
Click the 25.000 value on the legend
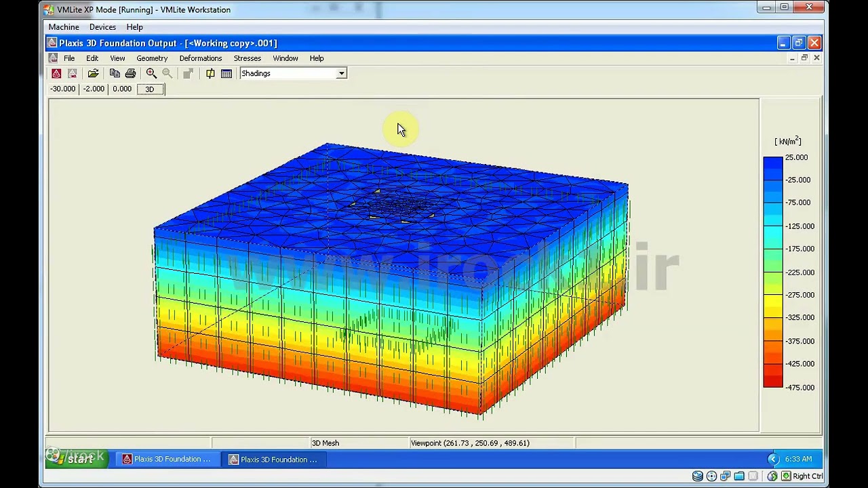(x=796, y=157)
